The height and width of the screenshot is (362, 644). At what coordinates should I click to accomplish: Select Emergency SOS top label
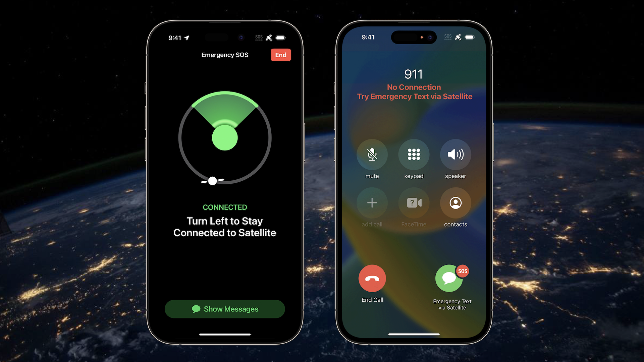coord(225,55)
